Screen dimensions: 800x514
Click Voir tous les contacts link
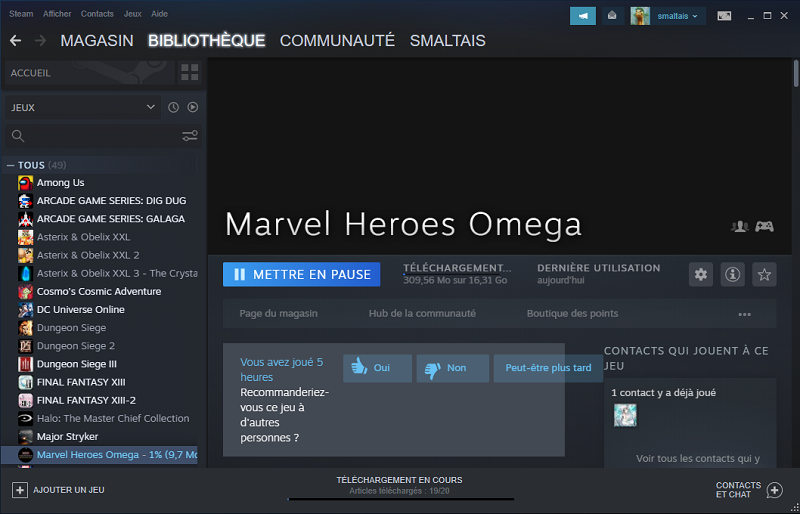tap(697, 458)
